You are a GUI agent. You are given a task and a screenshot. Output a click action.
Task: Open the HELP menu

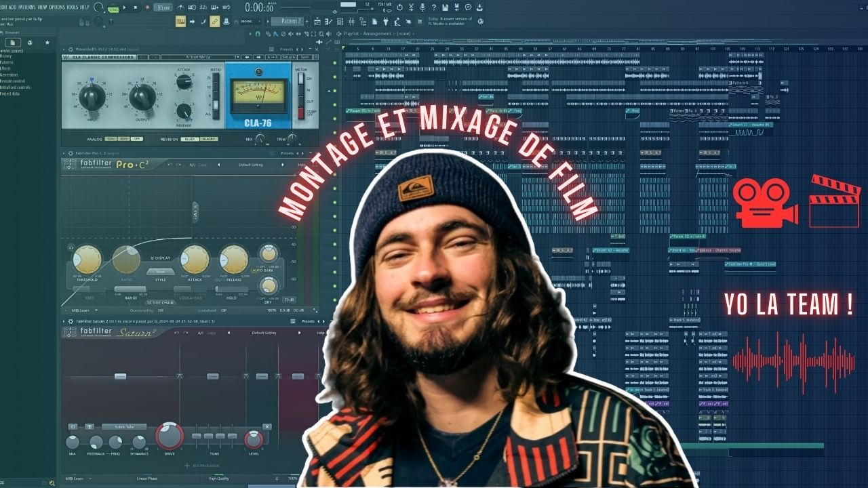[x=85, y=7]
